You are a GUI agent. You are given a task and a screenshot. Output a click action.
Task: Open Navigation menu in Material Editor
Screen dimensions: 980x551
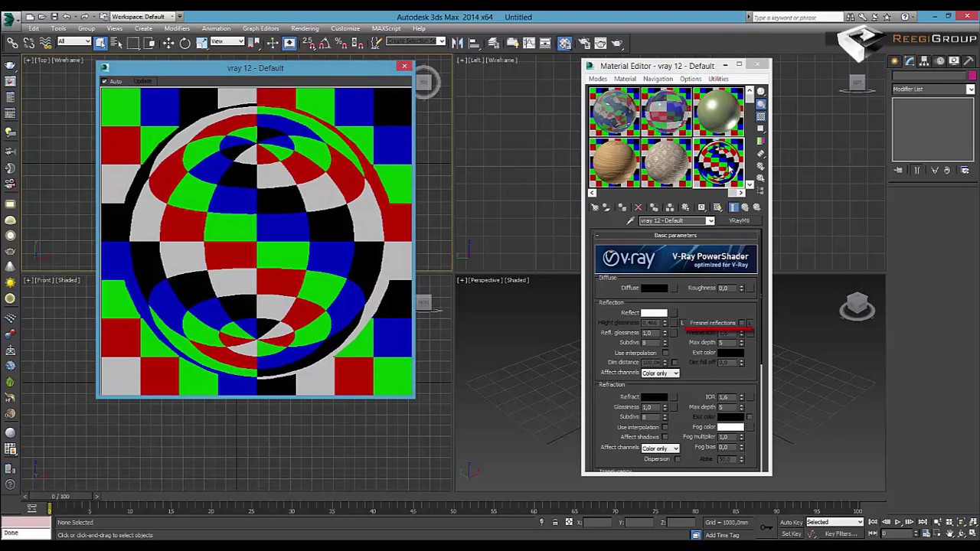pos(657,79)
